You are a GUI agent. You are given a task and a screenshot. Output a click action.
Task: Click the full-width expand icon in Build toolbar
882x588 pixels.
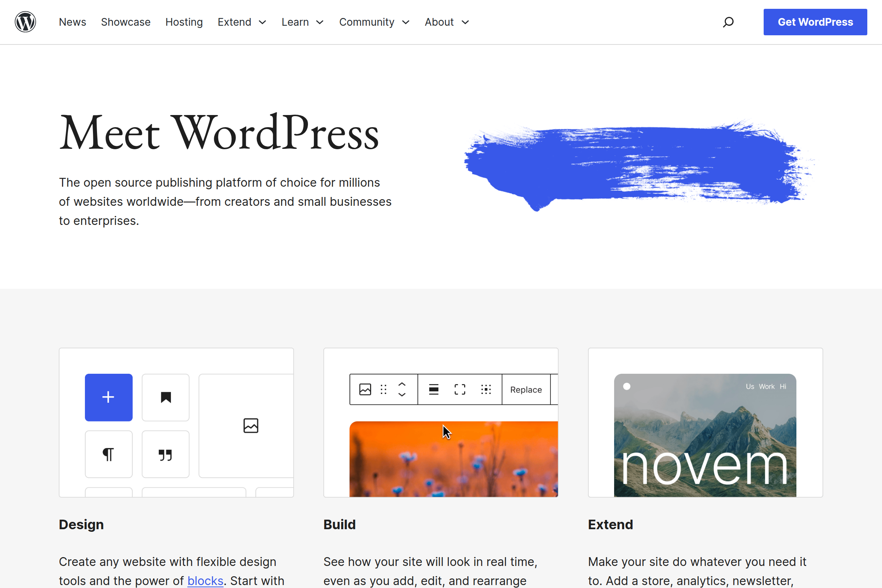click(x=459, y=389)
